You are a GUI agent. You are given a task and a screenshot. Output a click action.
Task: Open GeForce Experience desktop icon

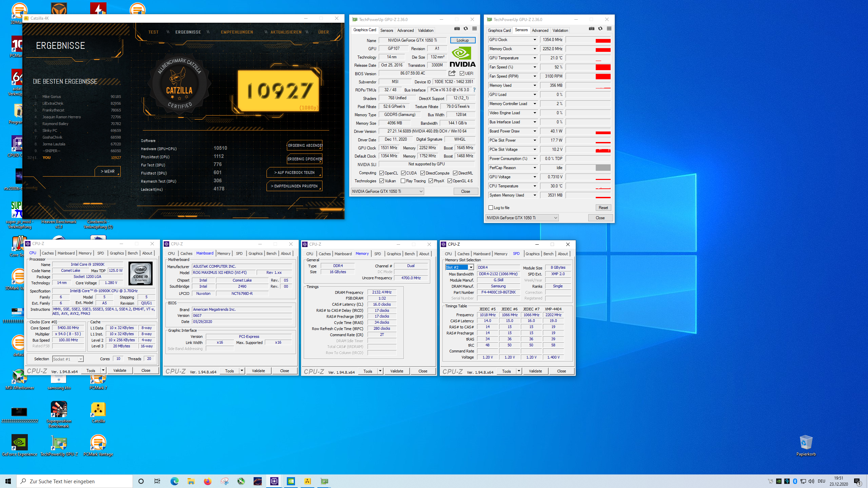[20, 445]
